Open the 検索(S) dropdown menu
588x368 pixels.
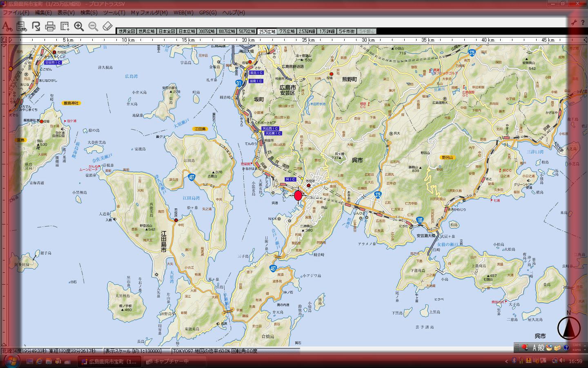pos(89,12)
